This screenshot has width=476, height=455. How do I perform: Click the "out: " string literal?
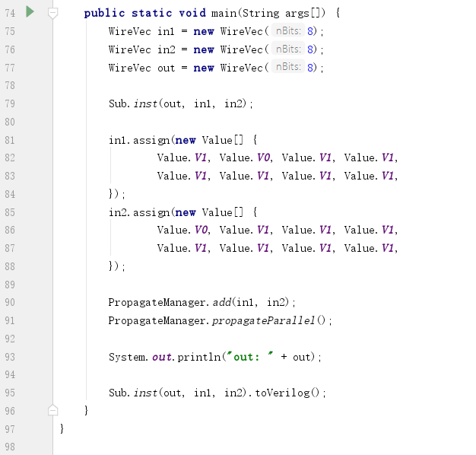pos(250,357)
